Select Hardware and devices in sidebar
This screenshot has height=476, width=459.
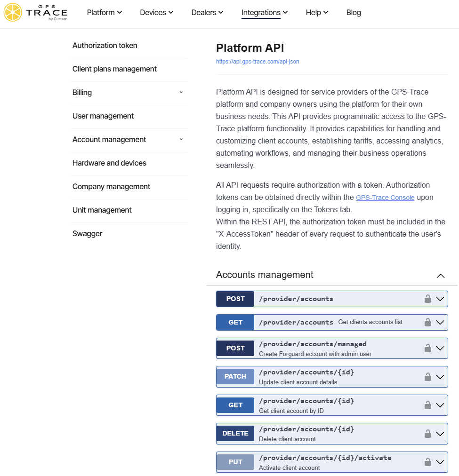[109, 163]
